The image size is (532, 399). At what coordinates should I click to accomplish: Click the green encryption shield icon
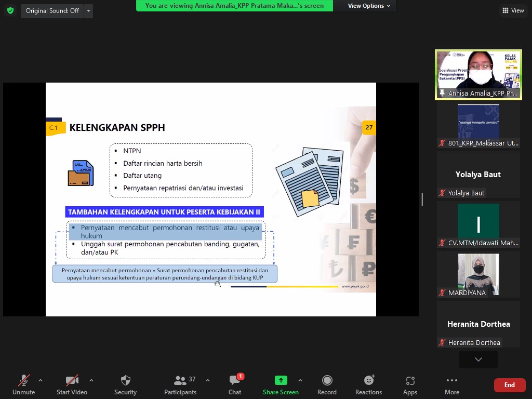[10, 10]
